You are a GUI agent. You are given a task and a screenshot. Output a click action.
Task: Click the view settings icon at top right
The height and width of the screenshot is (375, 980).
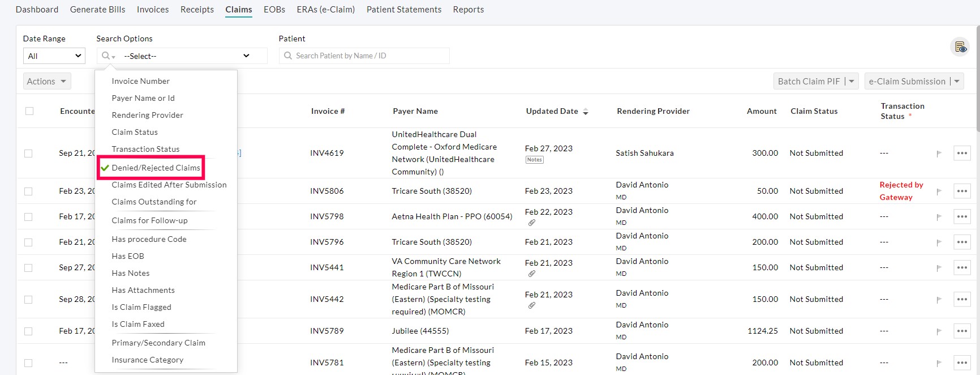coord(960,47)
